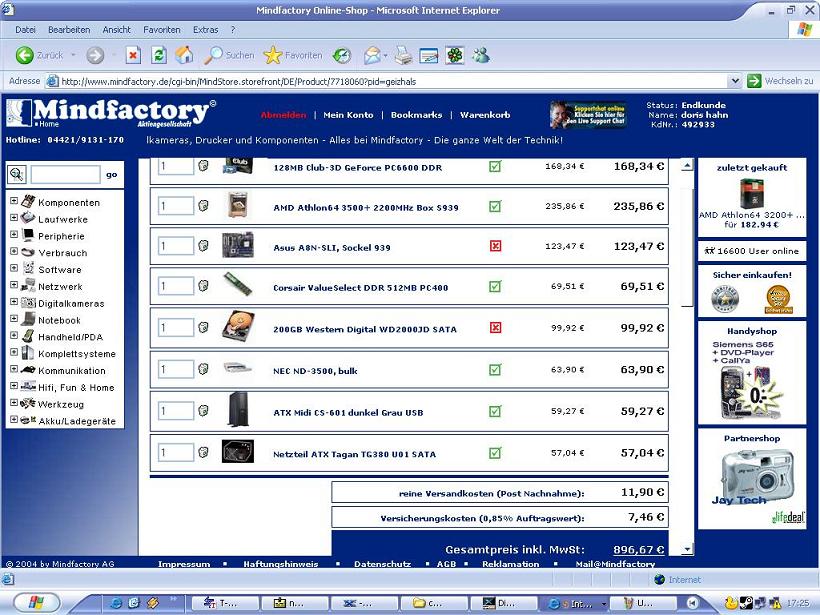This screenshot has height=615, width=820.
Task: Click the Wechseln zu button
Action: (x=780, y=81)
